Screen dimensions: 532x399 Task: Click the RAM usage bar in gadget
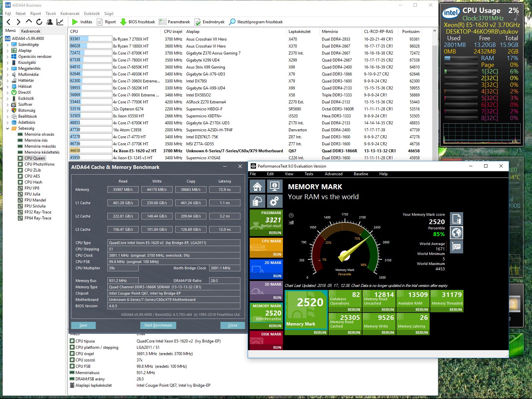tap(461, 58)
